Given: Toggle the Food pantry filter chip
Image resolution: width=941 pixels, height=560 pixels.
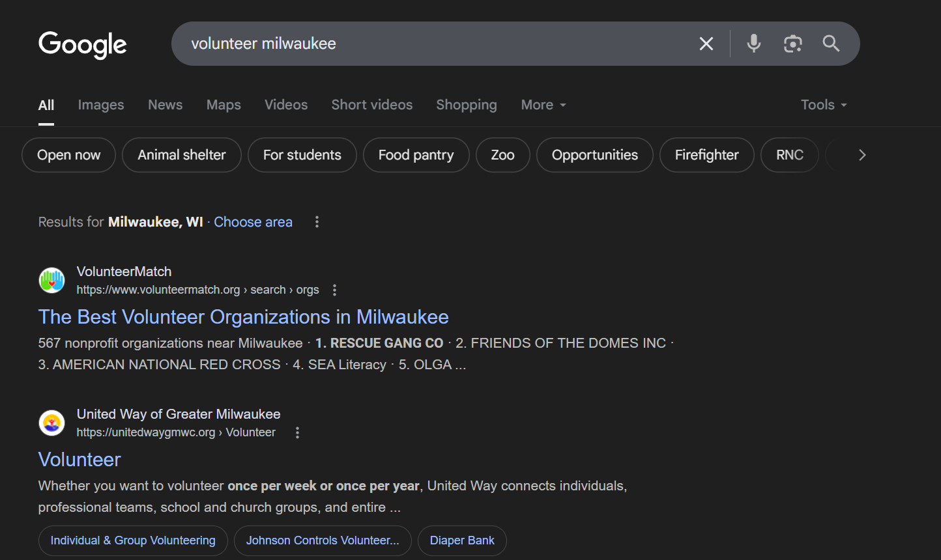Looking at the screenshot, I should (416, 155).
